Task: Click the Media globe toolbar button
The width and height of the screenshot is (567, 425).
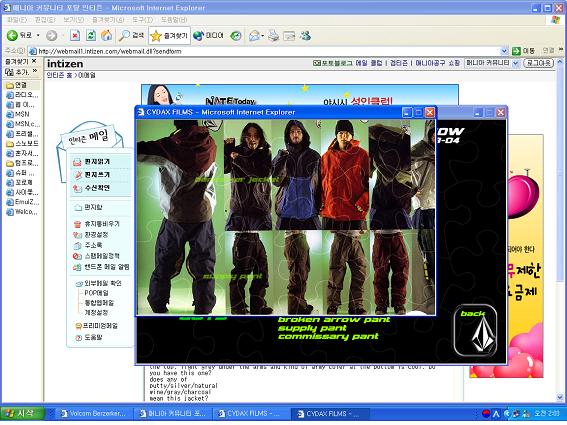Action: point(208,35)
